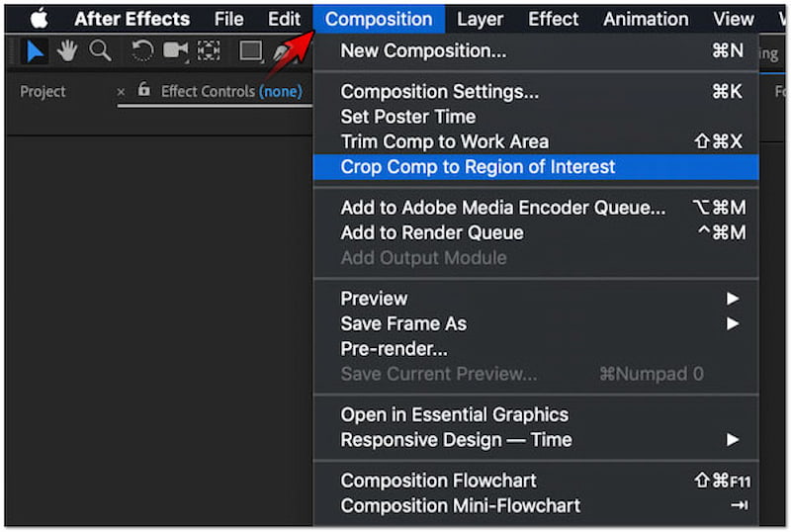Expand the Preview submenu
Screen dimensions: 791x532
pyautogui.click(x=732, y=299)
